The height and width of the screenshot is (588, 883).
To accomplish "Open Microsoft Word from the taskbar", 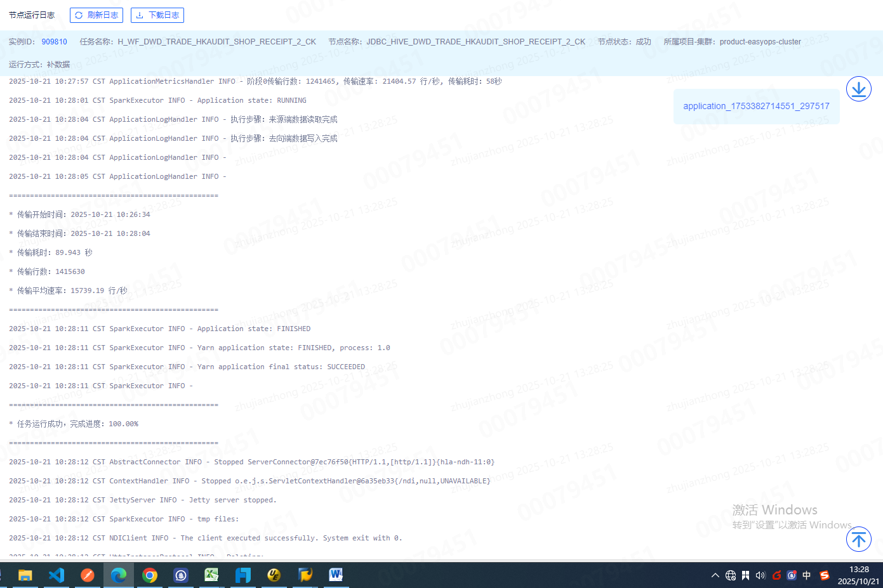I will 336,575.
